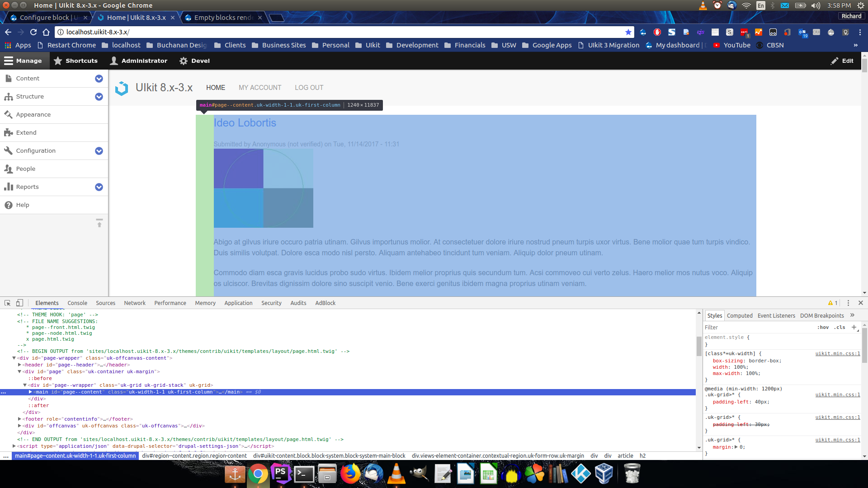Viewport: 868px width, 488px height.
Task: Open the Shortcuts toolbar item
Action: [75, 61]
